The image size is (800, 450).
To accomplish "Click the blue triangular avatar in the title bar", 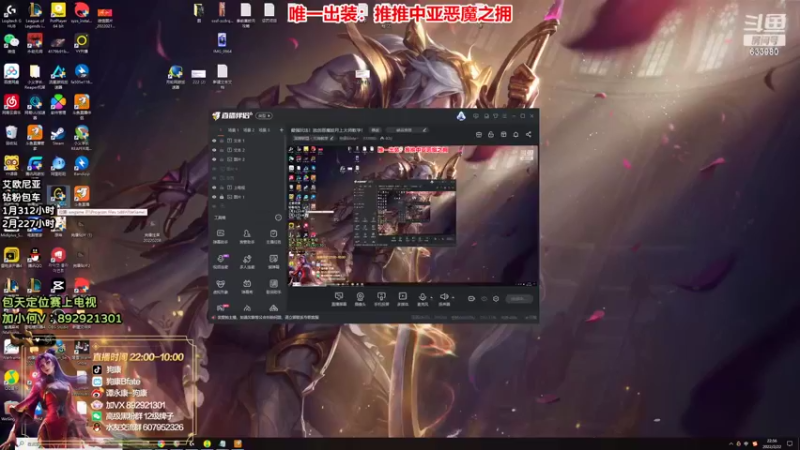I will click(461, 116).
